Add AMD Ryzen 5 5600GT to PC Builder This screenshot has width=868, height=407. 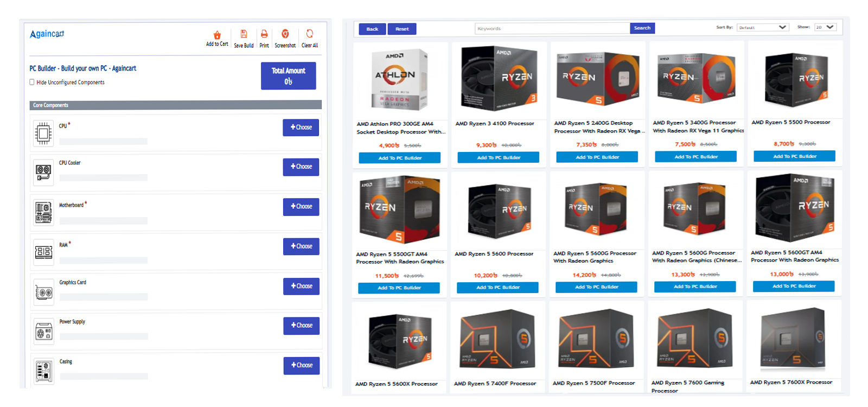pyautogui.click(x=794, y=285)
